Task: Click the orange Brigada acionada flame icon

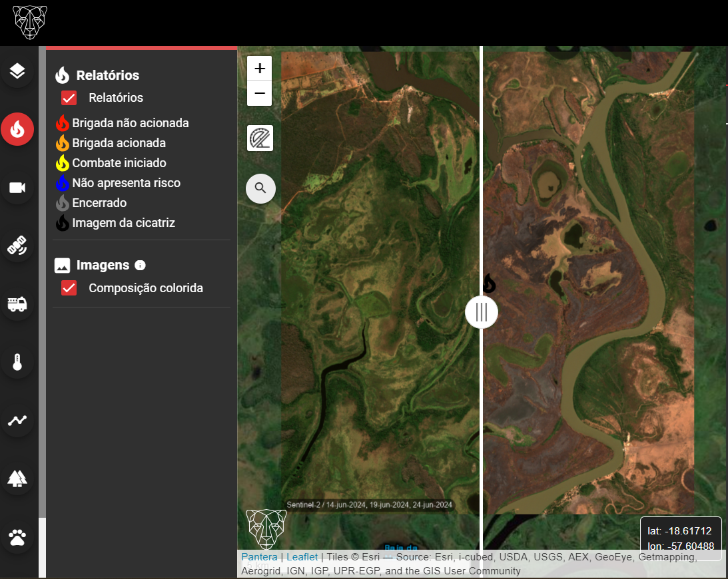Action: coord(62,143)
